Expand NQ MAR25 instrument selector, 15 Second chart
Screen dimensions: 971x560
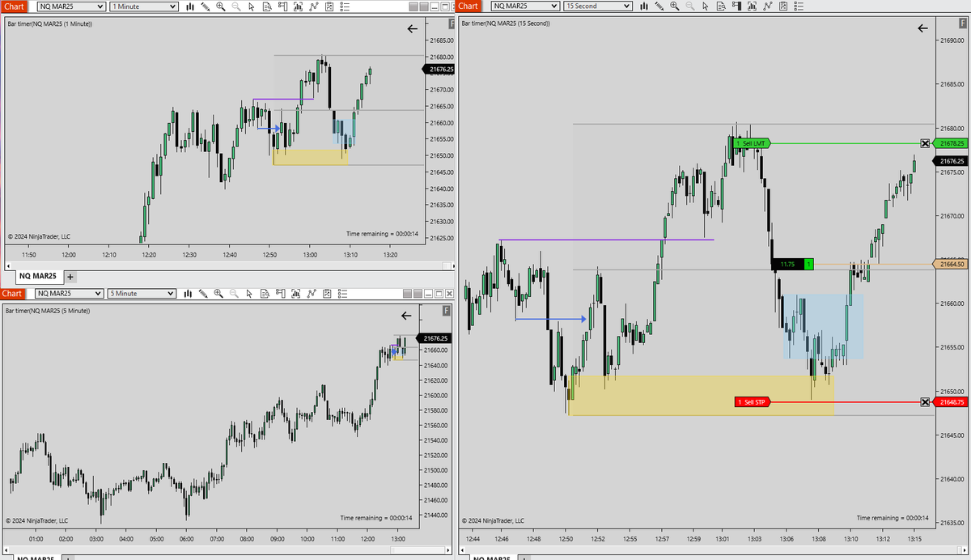[x=525, y=6]
